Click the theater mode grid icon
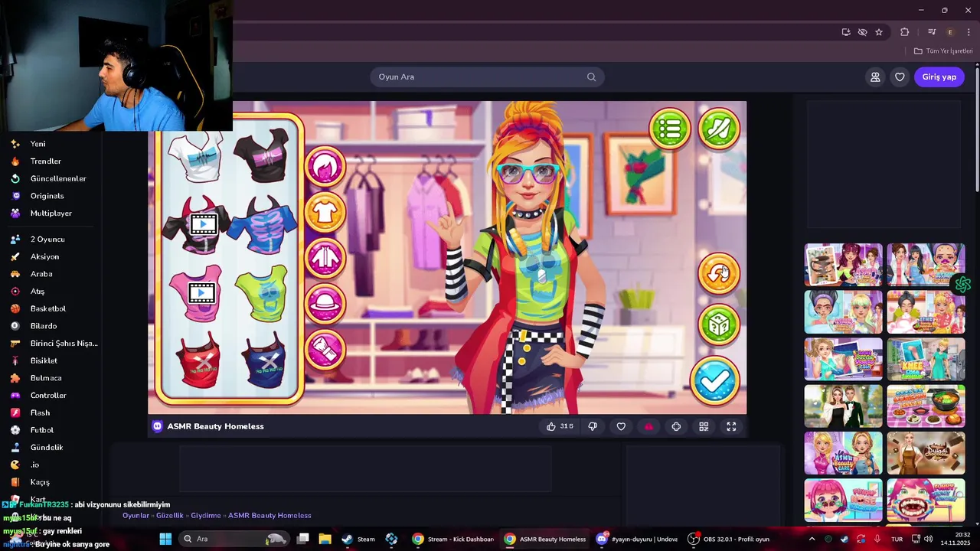This screenshot has height=551, width=980. coord(704,426)
